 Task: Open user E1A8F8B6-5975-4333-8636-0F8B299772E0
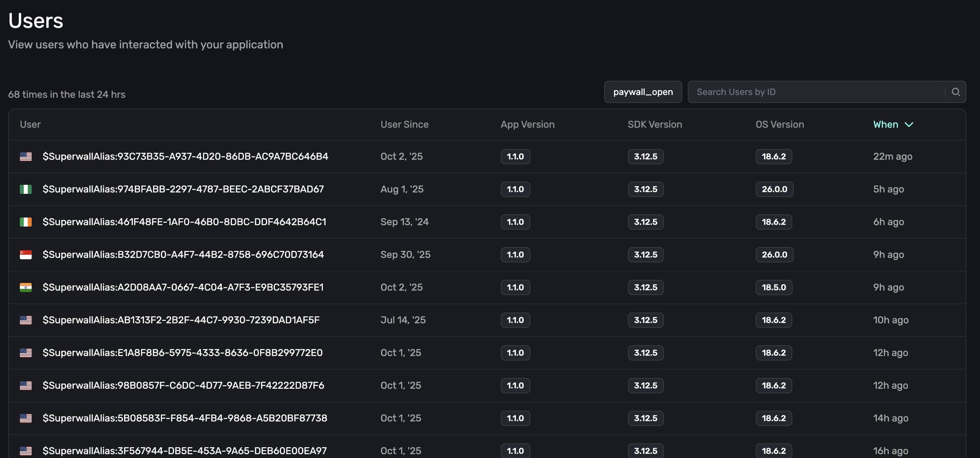click(x=182, y=353)
